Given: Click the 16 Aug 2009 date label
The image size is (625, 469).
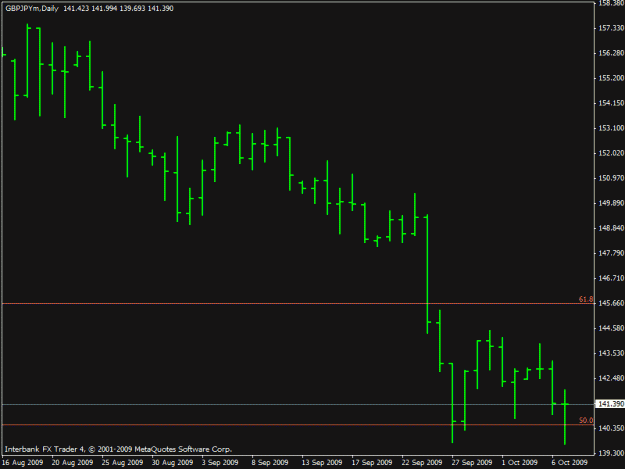Looking at the screenshot, I should coord(22,463).
